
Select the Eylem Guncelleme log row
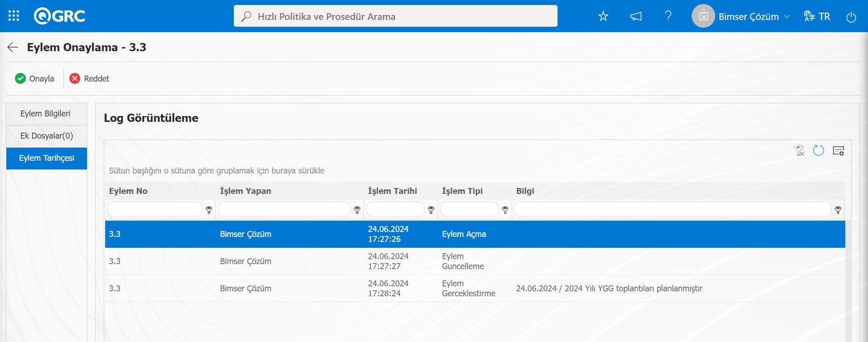point(475,261)
